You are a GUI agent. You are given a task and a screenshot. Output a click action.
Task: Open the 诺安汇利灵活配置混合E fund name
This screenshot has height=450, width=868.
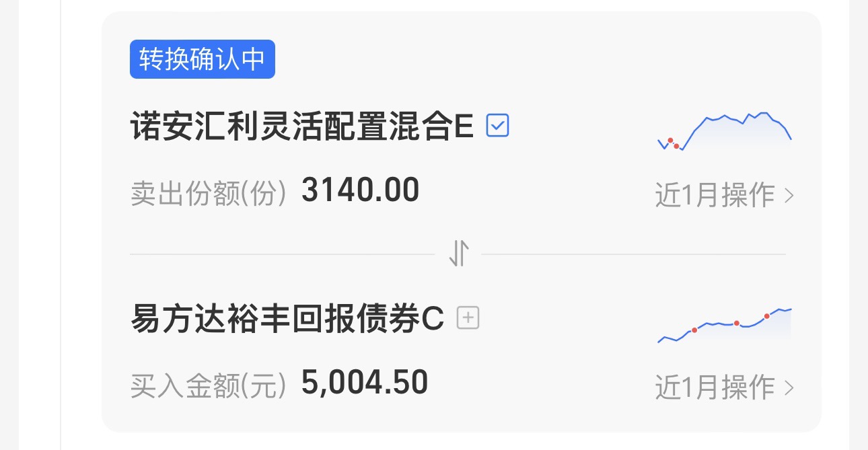coord(302,126)
